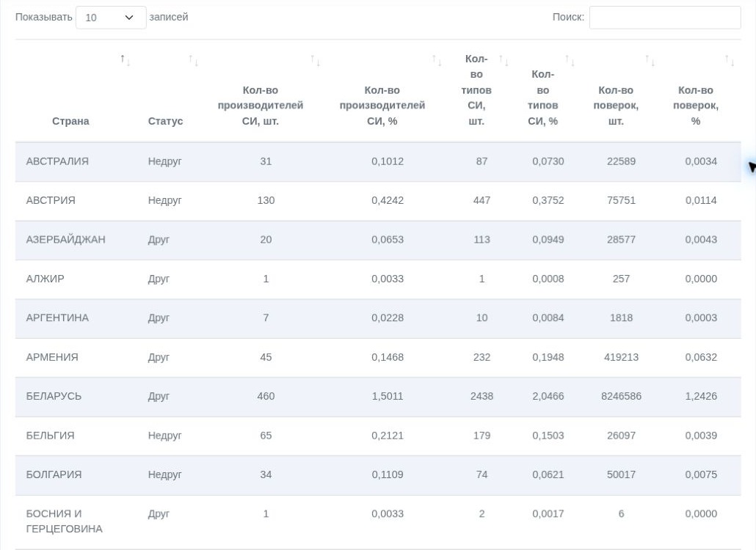Select the АЗЕРБАЙДЖАН country cell
Viewport: 756px width, 550px height.
tap(65, 239)
